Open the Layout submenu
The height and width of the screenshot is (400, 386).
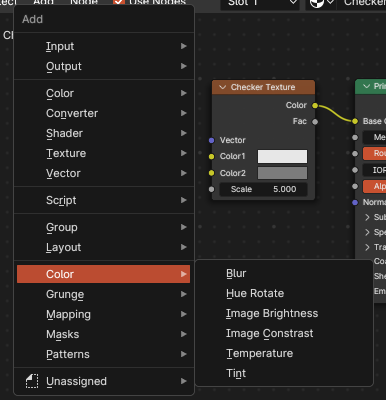[x=103, y=247]
